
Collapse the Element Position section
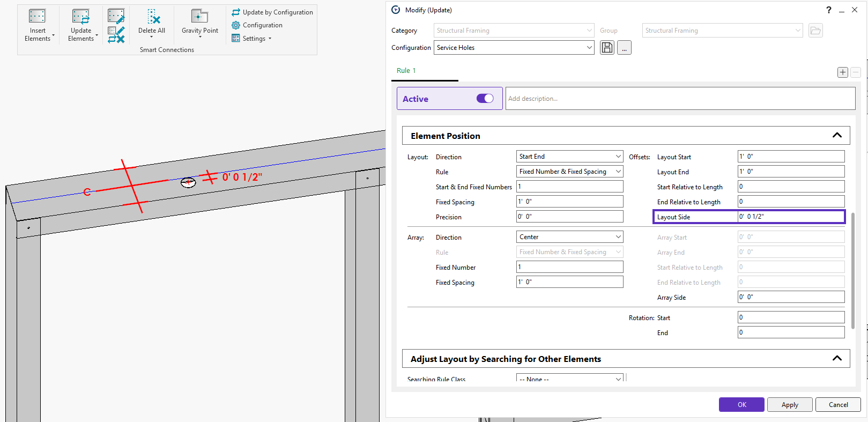[836, 136]
